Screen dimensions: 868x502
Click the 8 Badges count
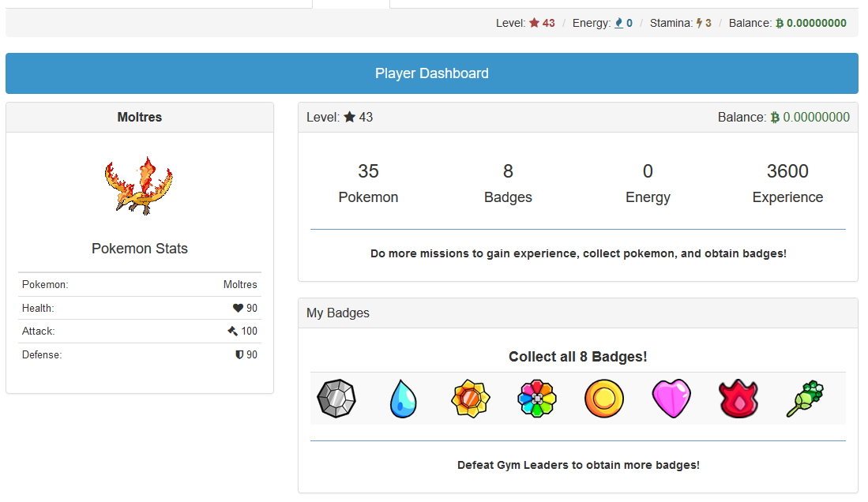(508, 171)
